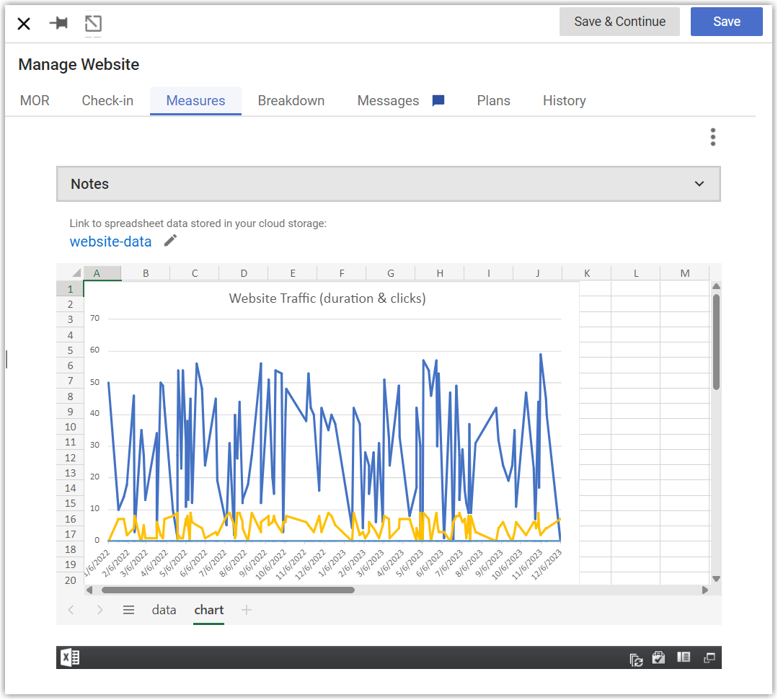Click the Save & Continue button
778x700 pixels.
click(x=619, y=22)
